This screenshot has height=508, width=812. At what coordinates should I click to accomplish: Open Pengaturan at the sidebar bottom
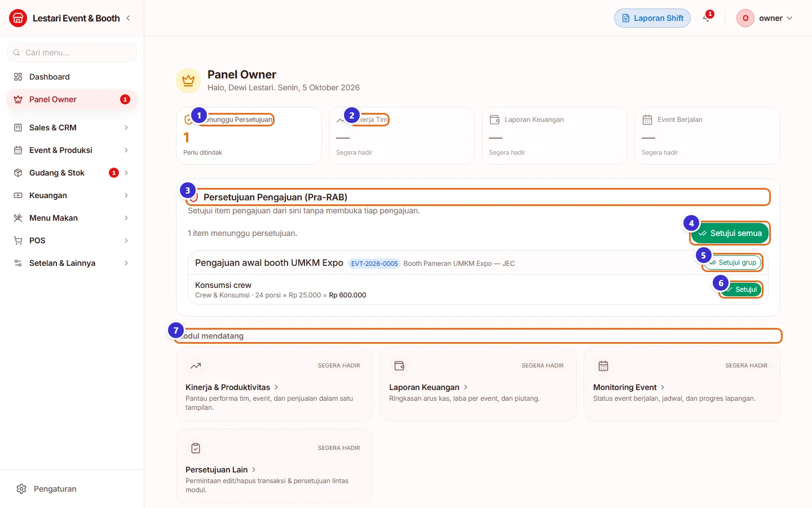[72, 489]
